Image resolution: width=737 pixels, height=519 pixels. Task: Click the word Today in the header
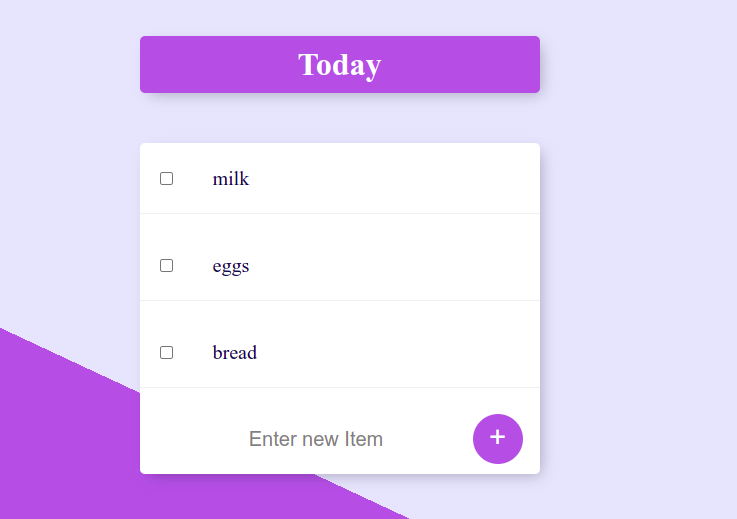coord(340,65)
